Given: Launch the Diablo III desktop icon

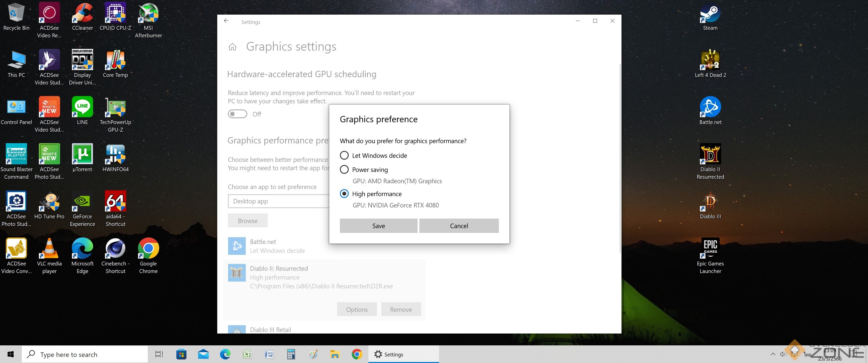Looking at the screenshot, I should pos(710,205).
